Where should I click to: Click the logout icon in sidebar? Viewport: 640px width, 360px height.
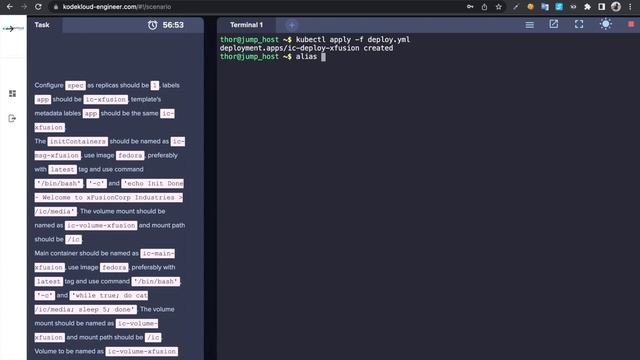pos(12,118)
